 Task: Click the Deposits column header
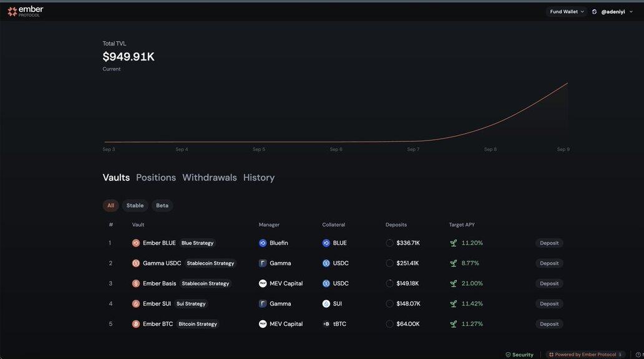click(396, 225)
